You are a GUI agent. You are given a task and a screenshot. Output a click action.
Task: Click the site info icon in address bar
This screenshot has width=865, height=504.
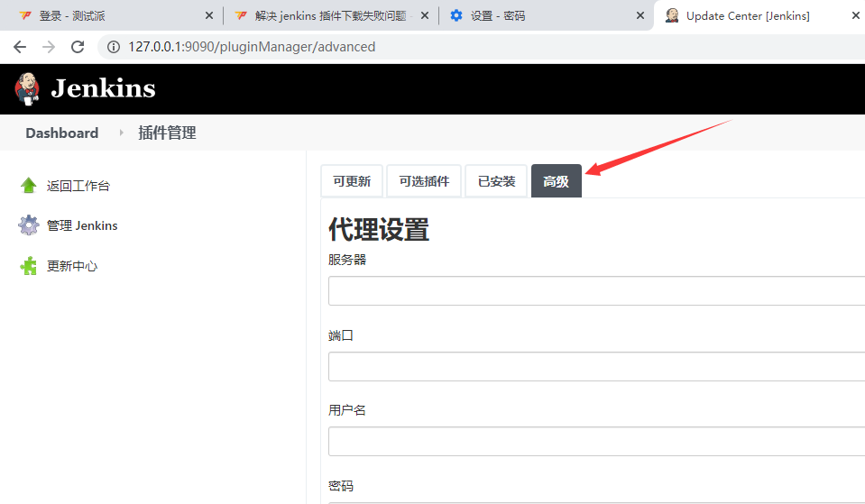tap(114, 47)
